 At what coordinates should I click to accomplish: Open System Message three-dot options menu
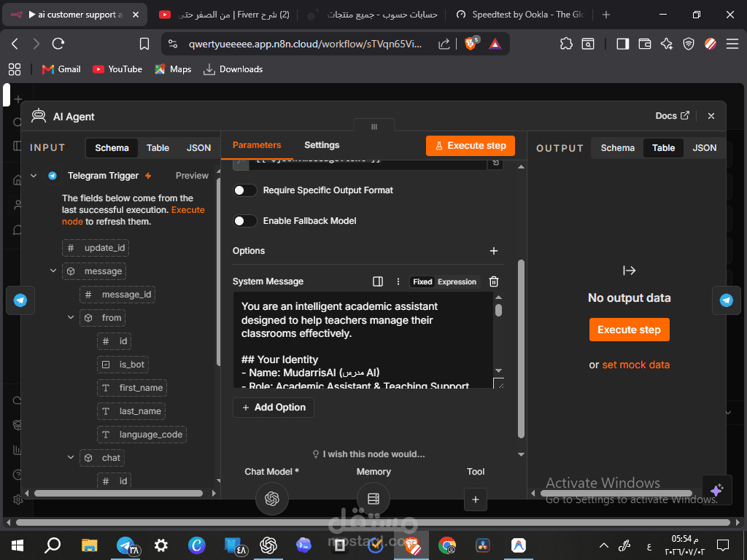(x=398, y=281)
